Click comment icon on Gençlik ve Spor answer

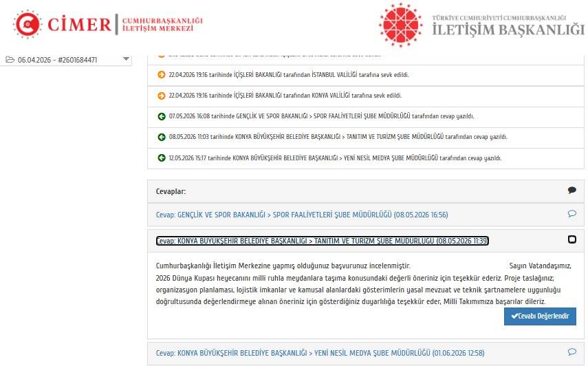tap(572, 214)
